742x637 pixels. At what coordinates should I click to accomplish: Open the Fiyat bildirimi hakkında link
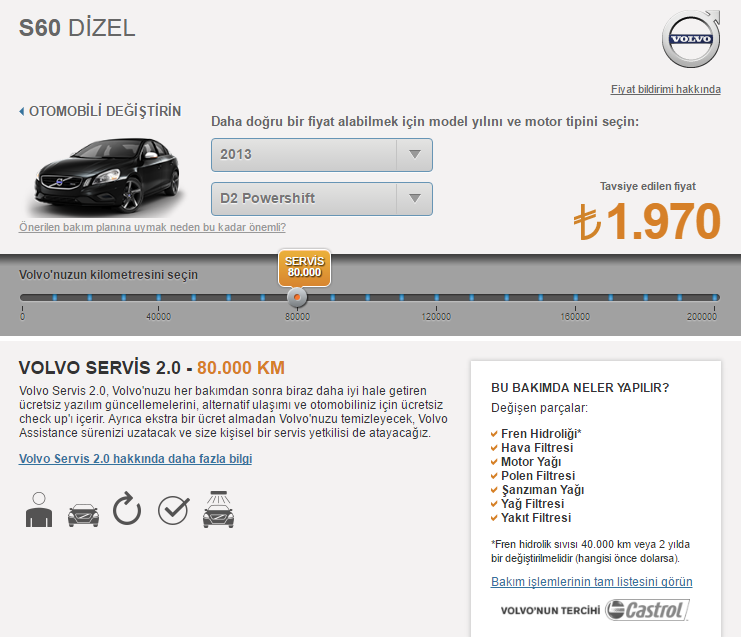665,89
